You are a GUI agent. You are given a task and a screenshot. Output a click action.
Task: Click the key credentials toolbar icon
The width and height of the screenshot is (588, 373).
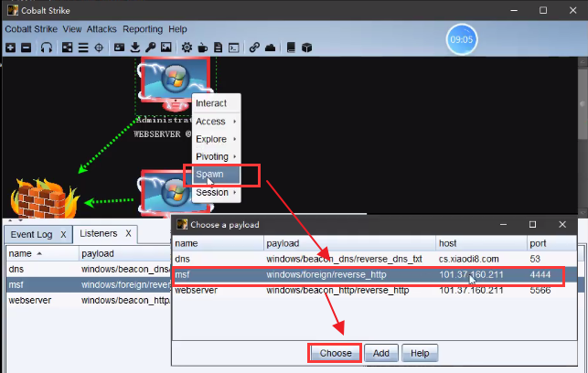point(150,47)
